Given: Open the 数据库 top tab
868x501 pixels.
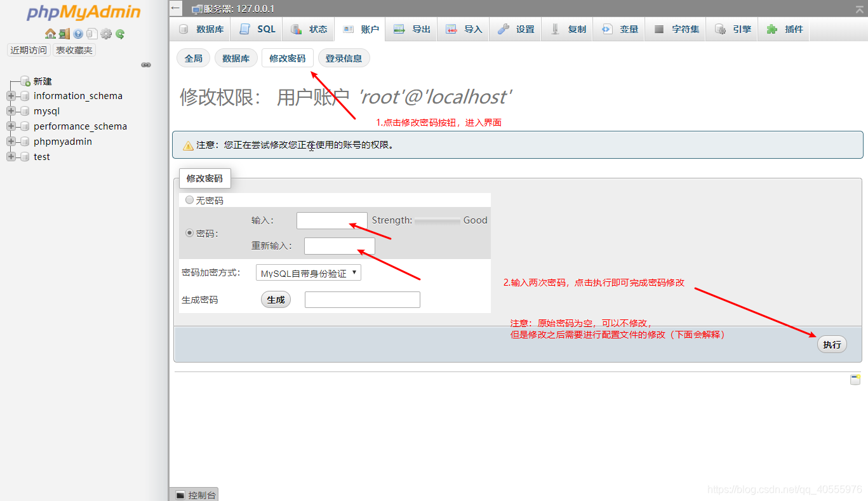Looking at the screenshot, I should [x=201, y=29].
